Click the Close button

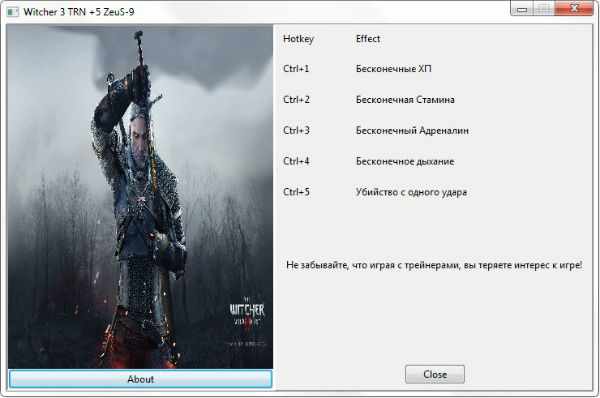[x=435, y=374]
